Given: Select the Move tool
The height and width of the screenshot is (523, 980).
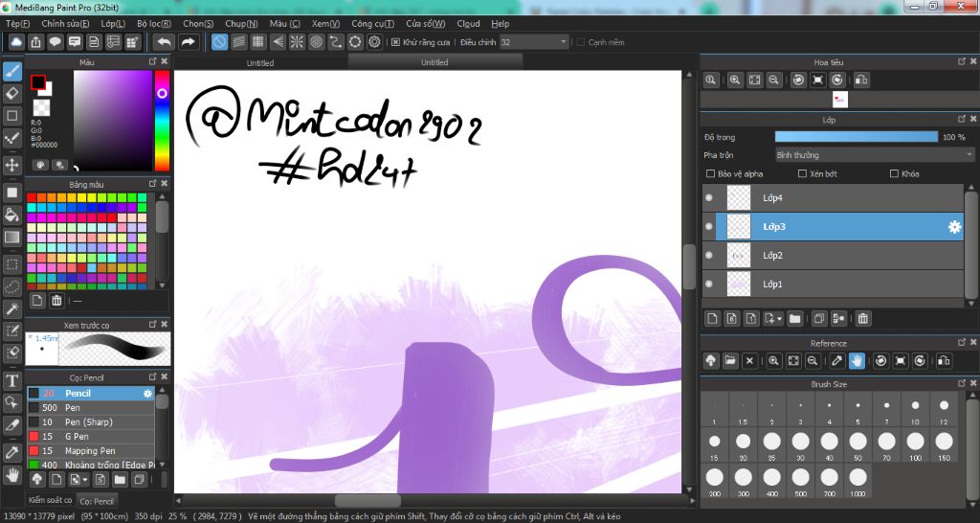Looking at the screenshot, I should pos(11,165).
